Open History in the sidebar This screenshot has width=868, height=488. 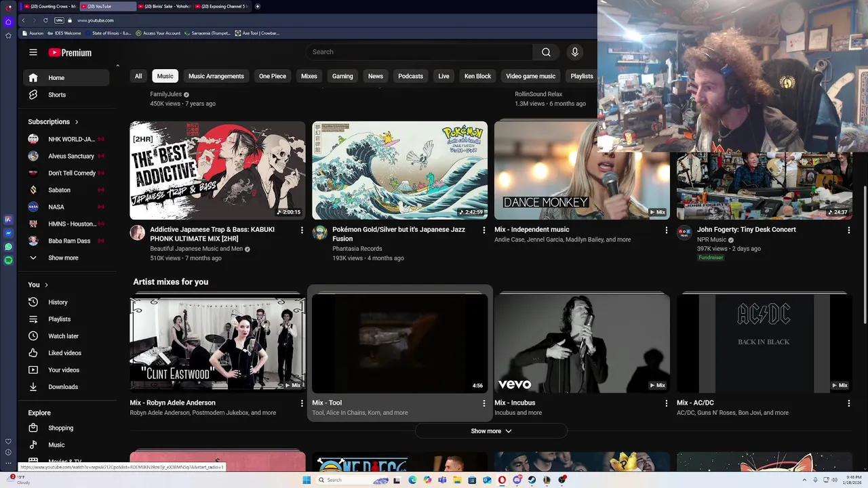pos(66,302)
